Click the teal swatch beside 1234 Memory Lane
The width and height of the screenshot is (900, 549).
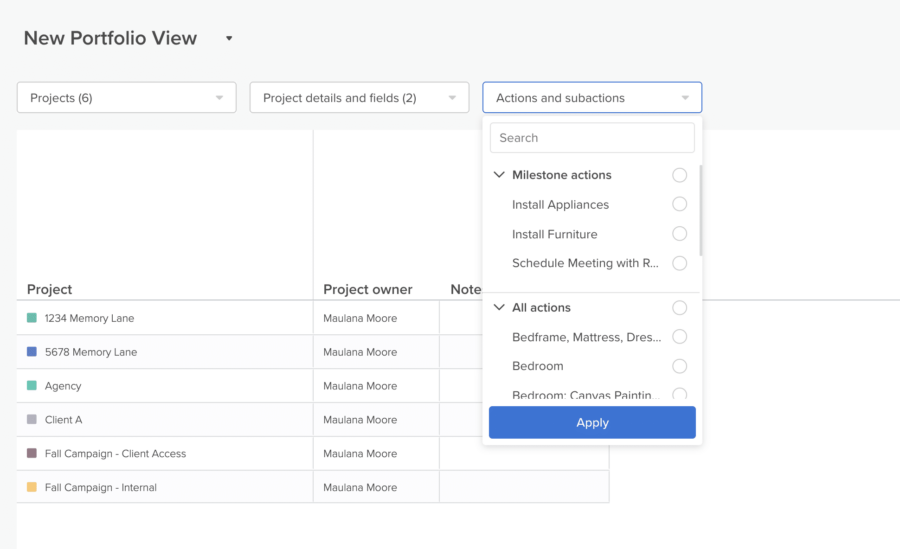pyautogui.click(x=32, y=318)
